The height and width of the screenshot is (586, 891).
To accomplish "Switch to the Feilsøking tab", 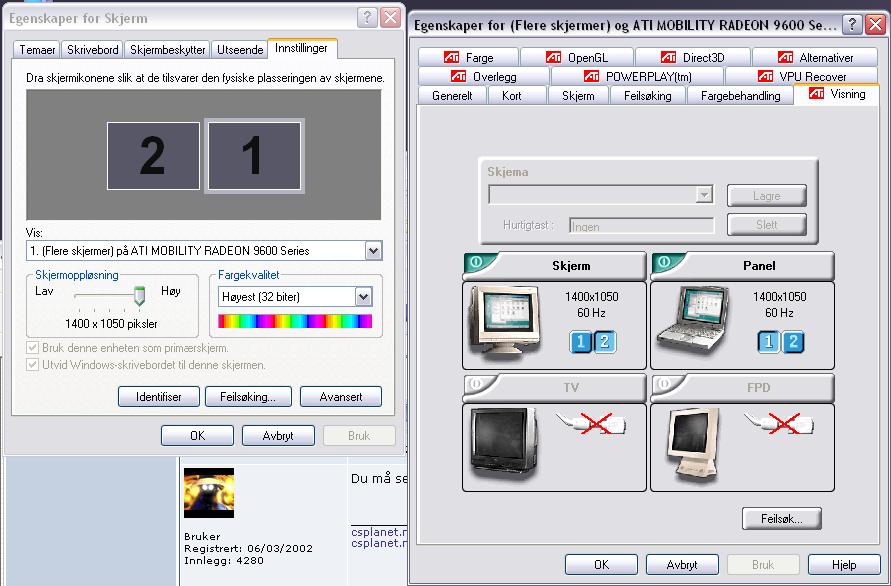I will [647, 95].
